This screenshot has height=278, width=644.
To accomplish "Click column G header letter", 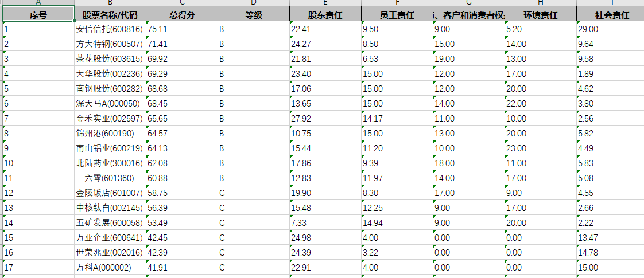I will click(x=469, y=3).
